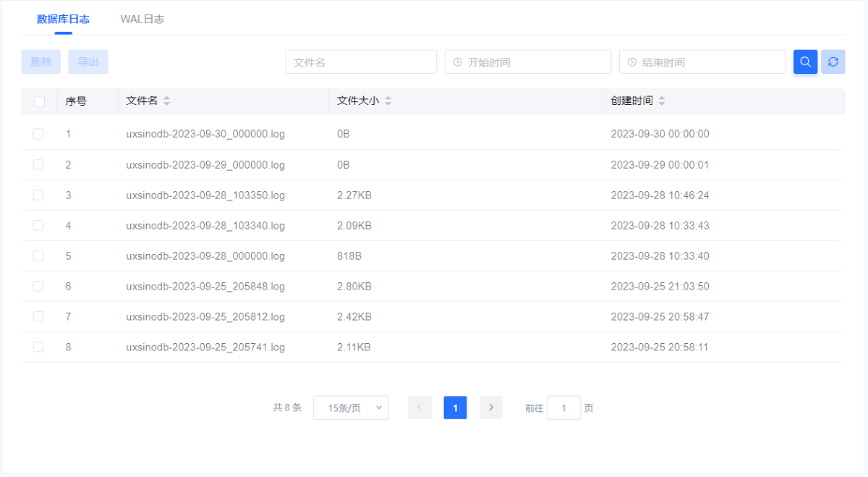Check the row for uxsinodb-2023-09-30_000000.log
The width and height of the screenshot is (868, 477).
tap(38, 134)
